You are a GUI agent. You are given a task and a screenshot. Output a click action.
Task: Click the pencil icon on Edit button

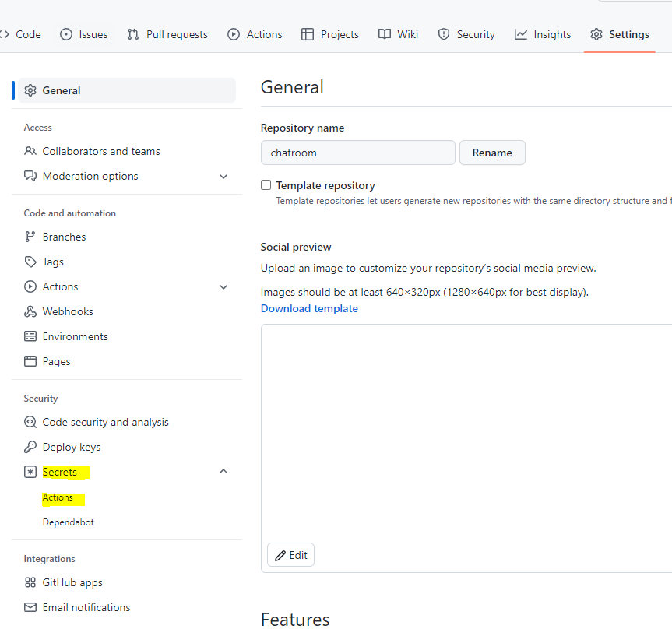(280, 555)
